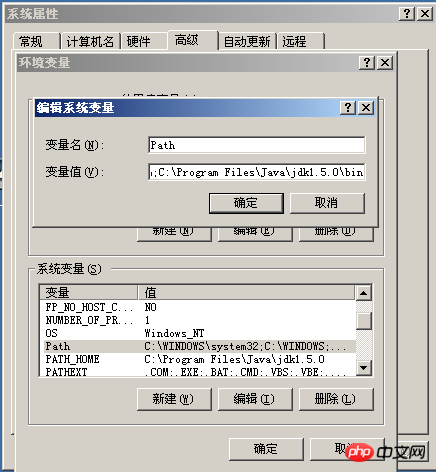436x472 pixels.
Task: Click scroll up arrow of system variables list
Action: pyautogui.click(x=364, y=293)
